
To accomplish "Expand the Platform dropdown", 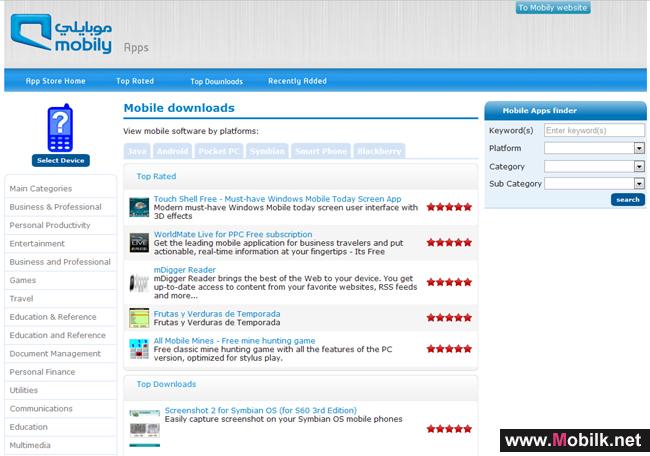I will click(x=638, y=148).
